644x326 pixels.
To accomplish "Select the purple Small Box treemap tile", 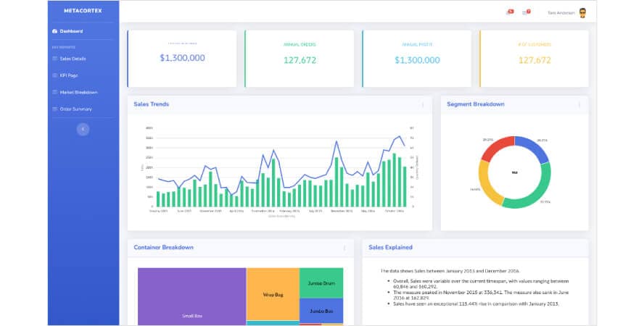I will coord(191,297).
